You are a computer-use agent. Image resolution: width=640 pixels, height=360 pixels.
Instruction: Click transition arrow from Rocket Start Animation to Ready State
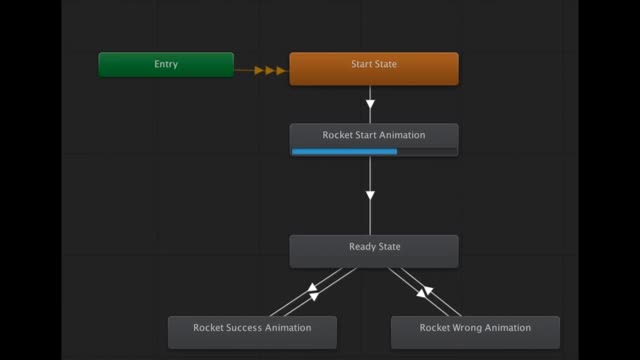[370, 195]
